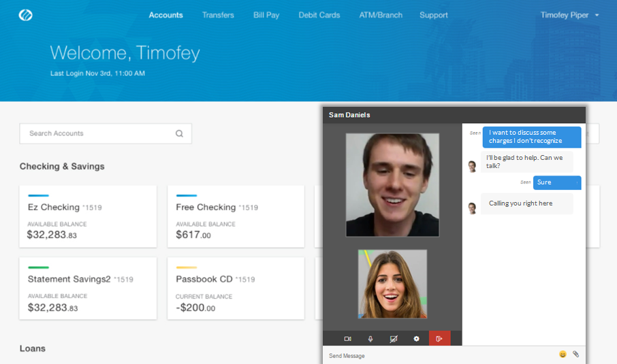The height and width of the screenshot is (364, 617).
Task: End the call with red leave button
Action: coord(439,339)
